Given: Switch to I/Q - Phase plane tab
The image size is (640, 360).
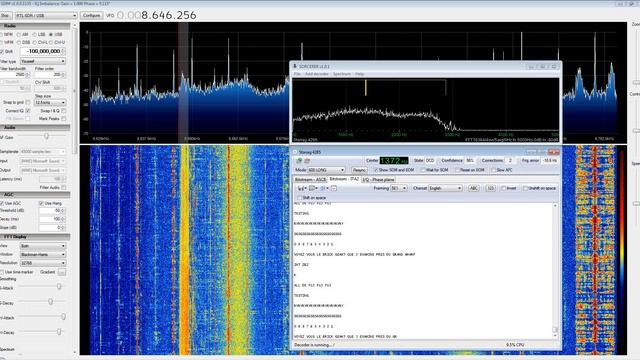Looking at the screenshot, I should tap(378, 180).
